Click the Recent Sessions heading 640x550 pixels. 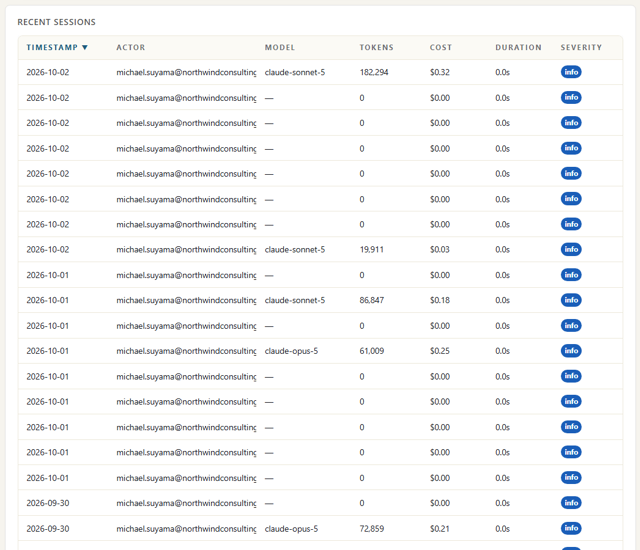[56, 22]
